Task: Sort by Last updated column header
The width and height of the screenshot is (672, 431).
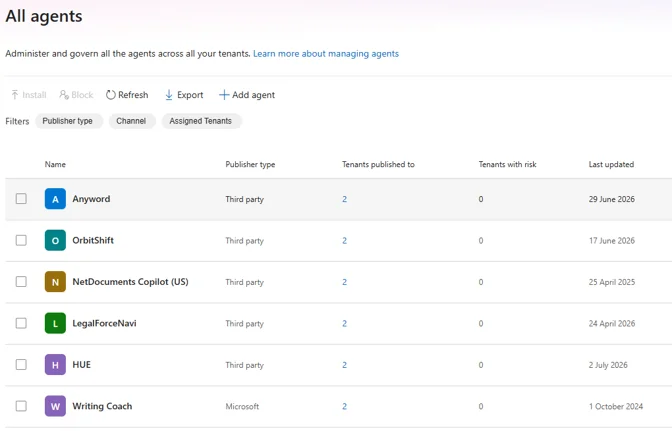Action: (611, 165)
